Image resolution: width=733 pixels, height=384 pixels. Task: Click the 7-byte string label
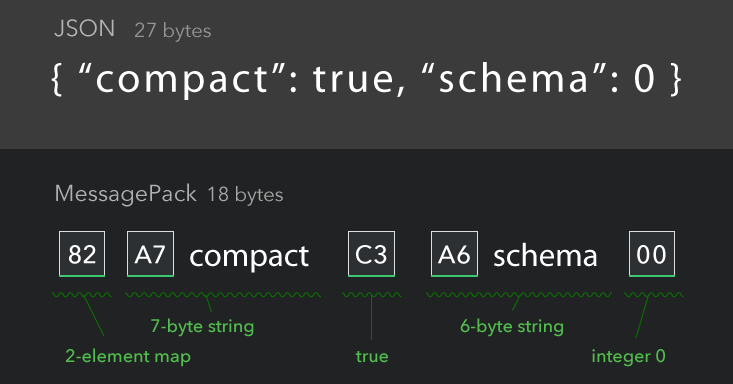pyautogui.click(x=202, y=326)
